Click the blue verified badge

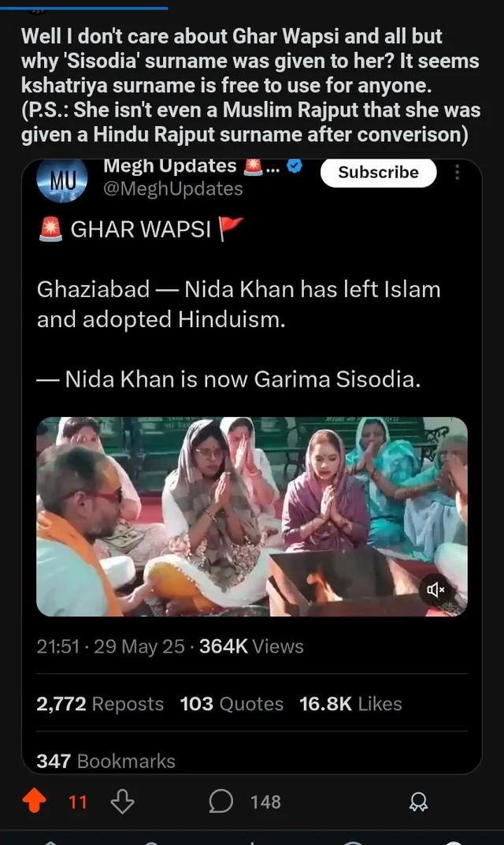pos(294,166)
